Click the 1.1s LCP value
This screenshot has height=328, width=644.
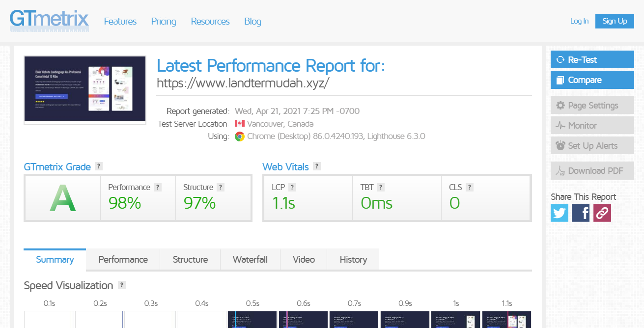point(283,203)
